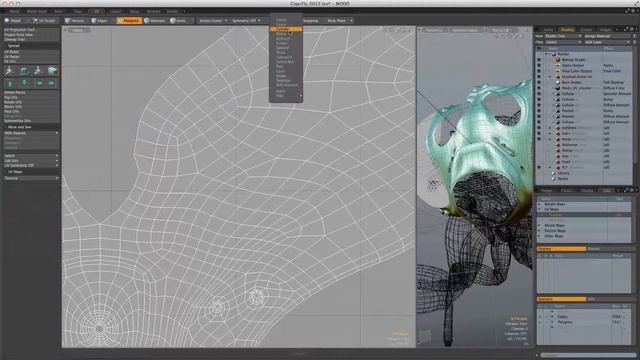Open the UV Symmetry: Off dropdown
The width and height of the screenshot is (640, 360).
pos(31,165)
